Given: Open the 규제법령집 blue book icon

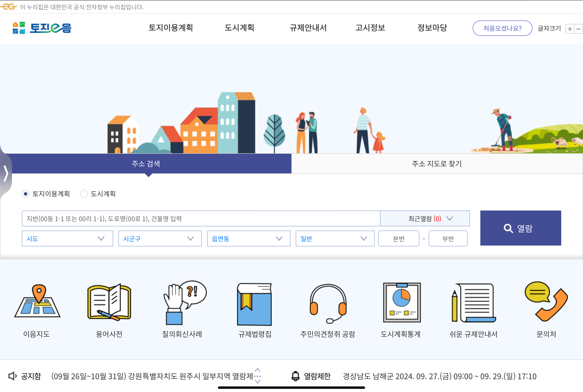Looking at the screenshot, I should point(254,304).
